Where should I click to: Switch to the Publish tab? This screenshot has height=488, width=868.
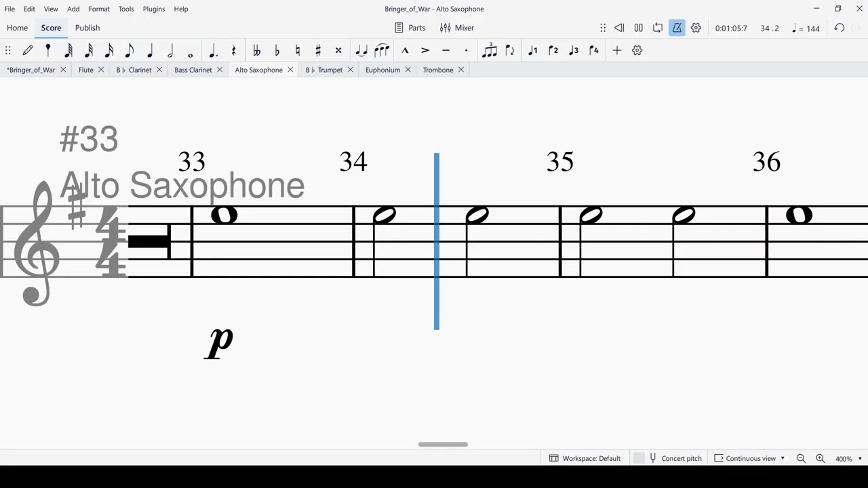[87, 28]
